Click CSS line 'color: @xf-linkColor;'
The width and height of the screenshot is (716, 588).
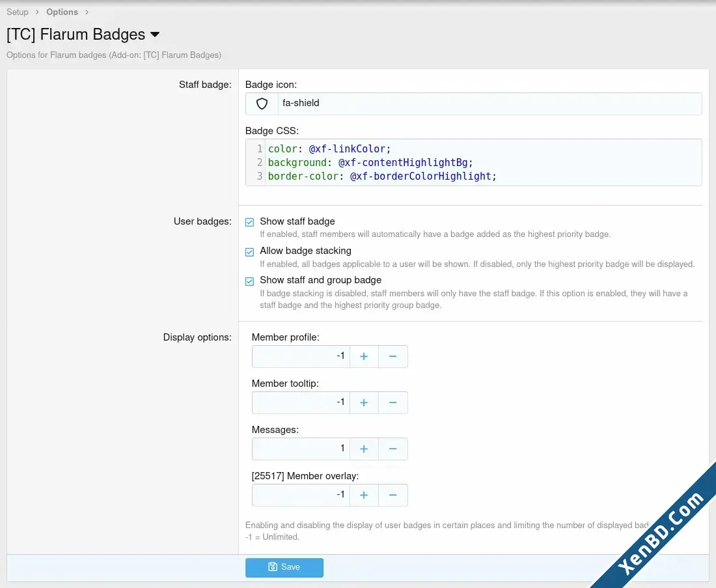click(x=329, y=149)
